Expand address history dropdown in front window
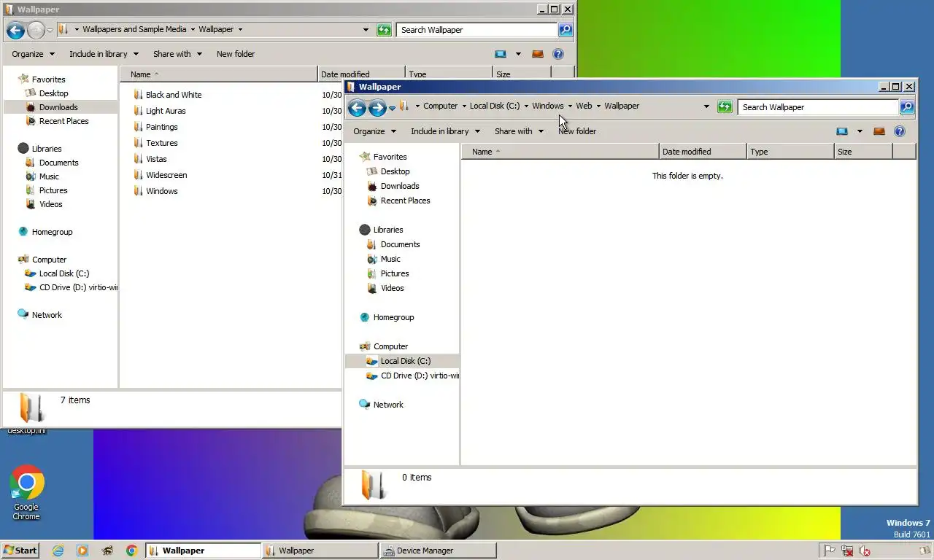Viewport: 934px width, 560px height. [x=706, y=106]
